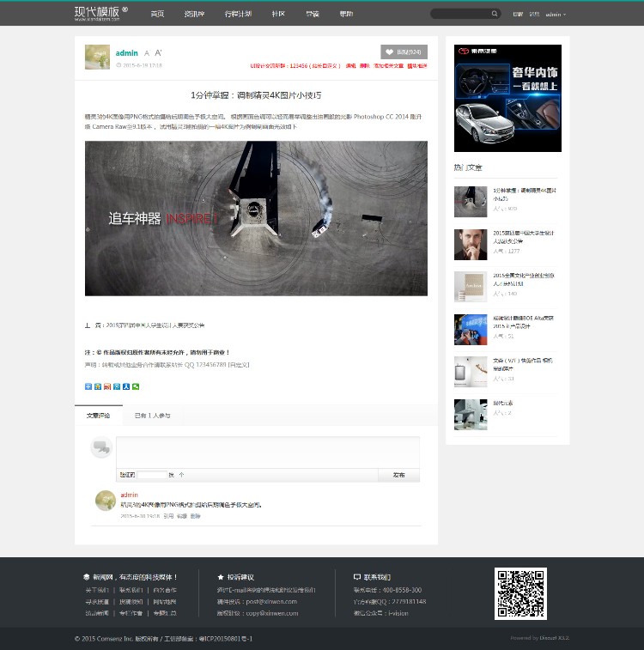Open the car interior advertisement banner
The height and width of the screenshot is (650, 644).
tap(507, 98)
